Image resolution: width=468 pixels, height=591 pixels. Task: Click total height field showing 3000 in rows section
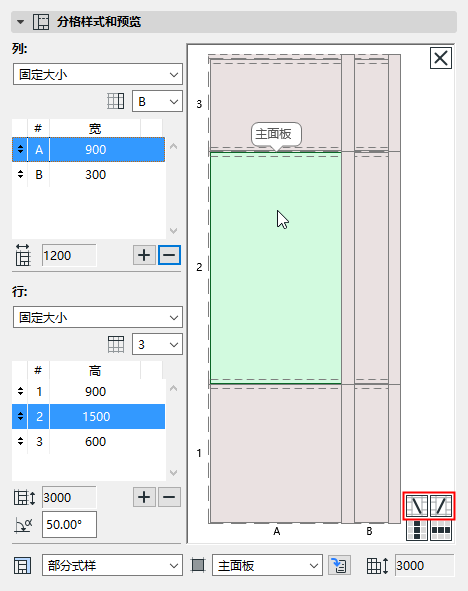69,498
